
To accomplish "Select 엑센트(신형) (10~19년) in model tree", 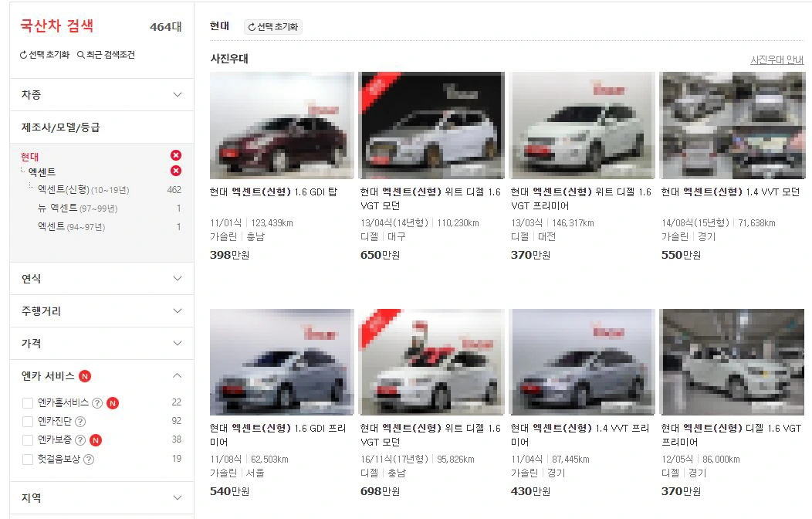I will coord(83,189).
